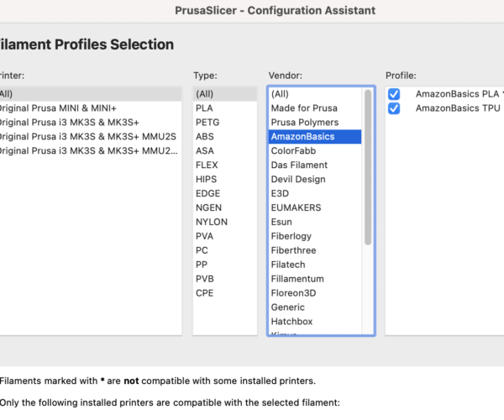Select Original Prusa MINI & MINI+ printer

tap(91, 108)
